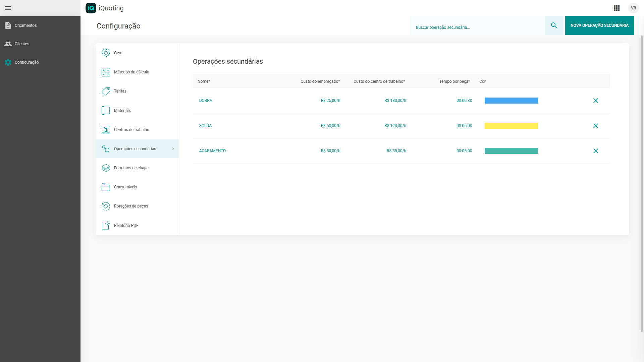
Task: Select Rotações de peças section
Action: tap(137, 206)
